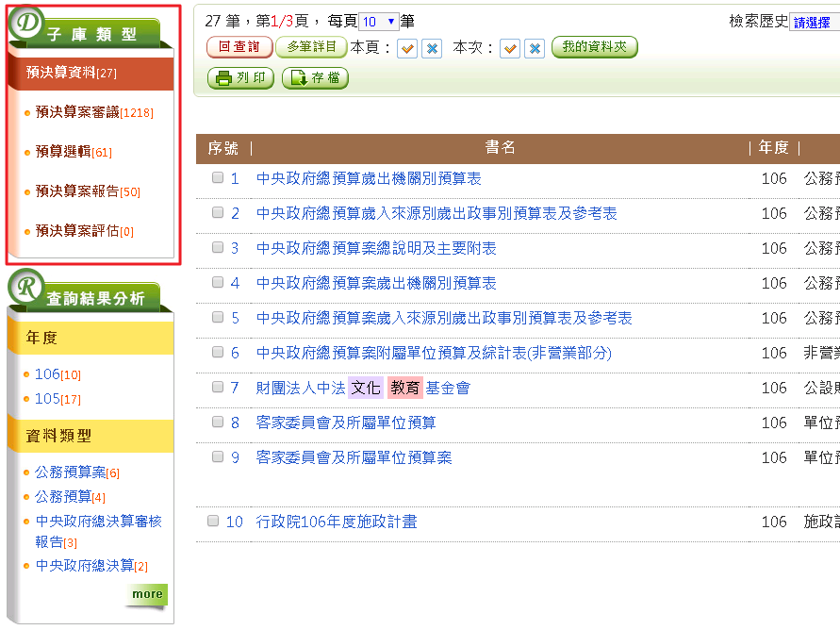The width and height of the screenshot is (840, 630).
Task: Click the 列印 print button
Action: [x=240, y=78]
